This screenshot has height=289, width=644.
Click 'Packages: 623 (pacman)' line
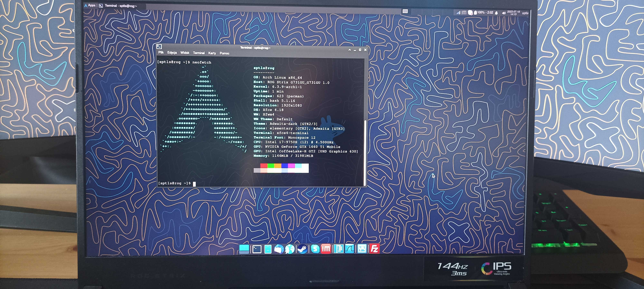tap(279, 96)
